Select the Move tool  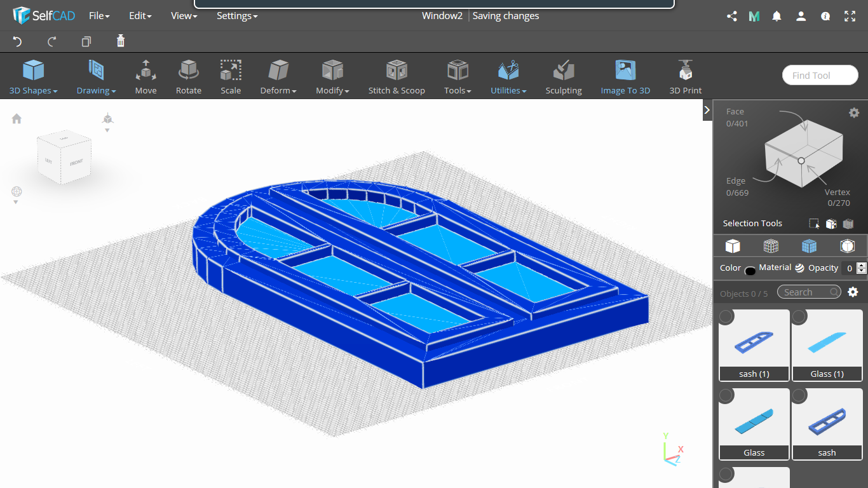click(146, 77)
